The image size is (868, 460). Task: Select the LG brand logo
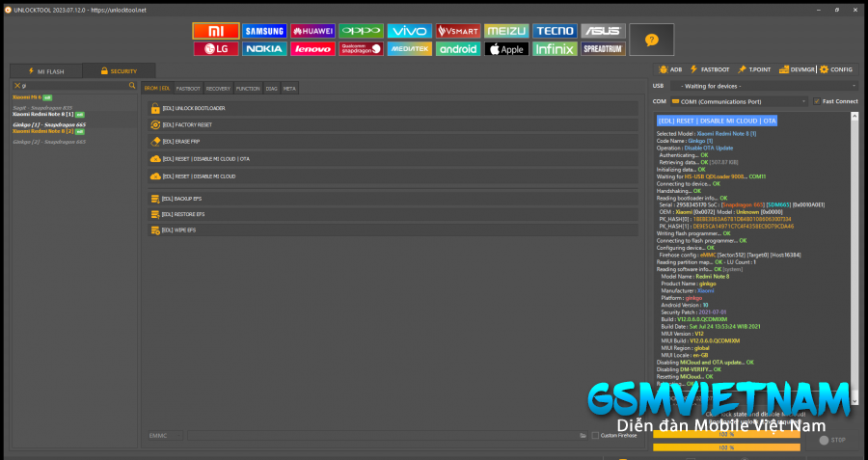click(x=216, y=49)
